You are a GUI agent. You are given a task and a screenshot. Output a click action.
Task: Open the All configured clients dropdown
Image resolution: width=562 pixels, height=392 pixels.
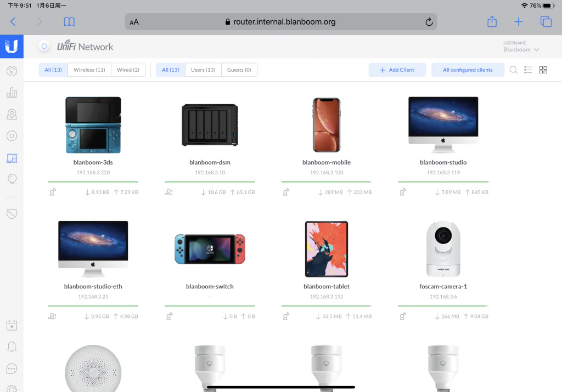(468, 70)
